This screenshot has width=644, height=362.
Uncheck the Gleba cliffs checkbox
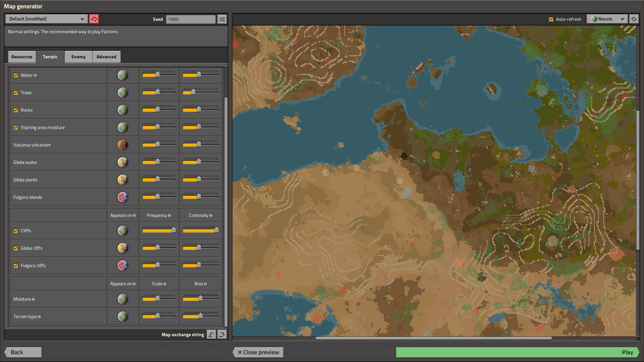point(16,248)
